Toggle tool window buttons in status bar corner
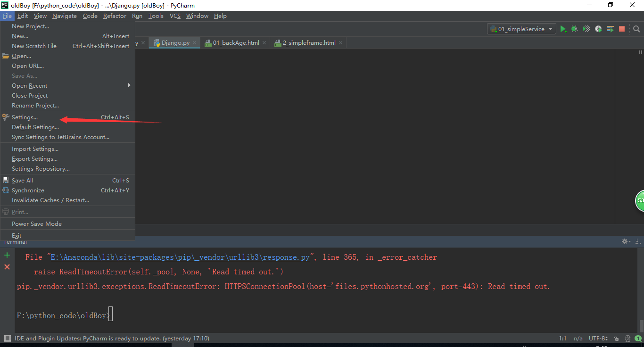 (7, 339)
